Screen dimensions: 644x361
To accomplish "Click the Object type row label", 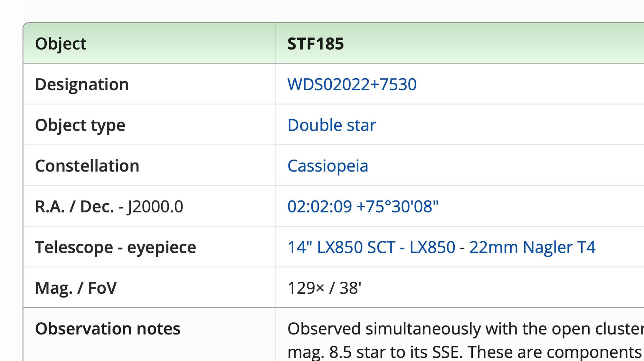I will click(x=80, y=125).
